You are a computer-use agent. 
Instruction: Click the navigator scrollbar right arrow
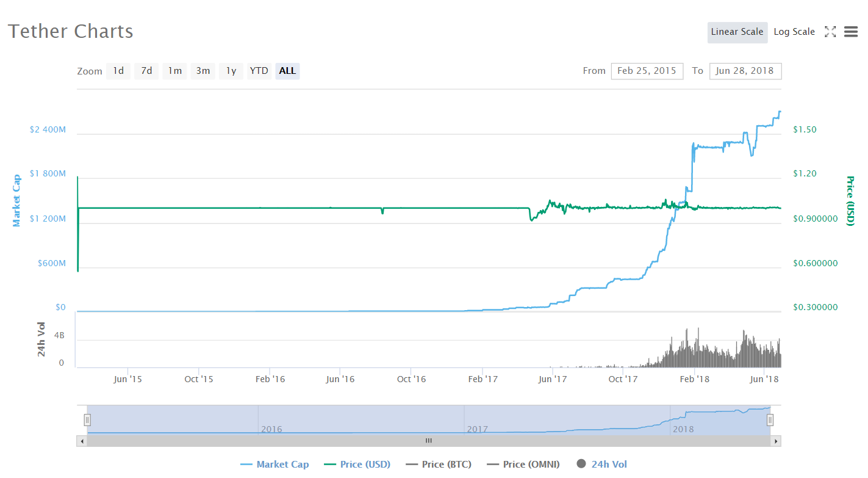pos(776,441)
